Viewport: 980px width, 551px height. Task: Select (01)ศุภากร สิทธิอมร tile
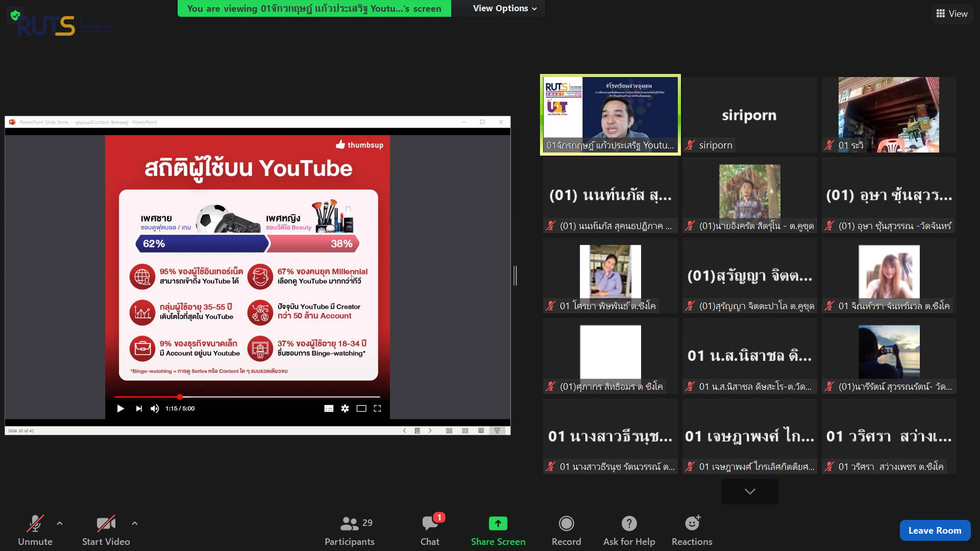coord(610,356)
